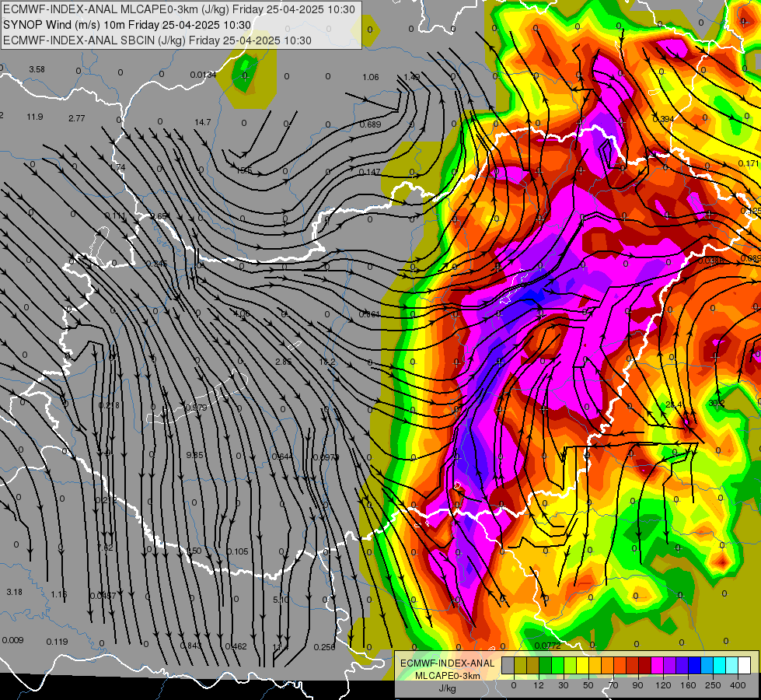Click the map value 0.689
This screenshot has height=700, width=761.
coord(370,125)
